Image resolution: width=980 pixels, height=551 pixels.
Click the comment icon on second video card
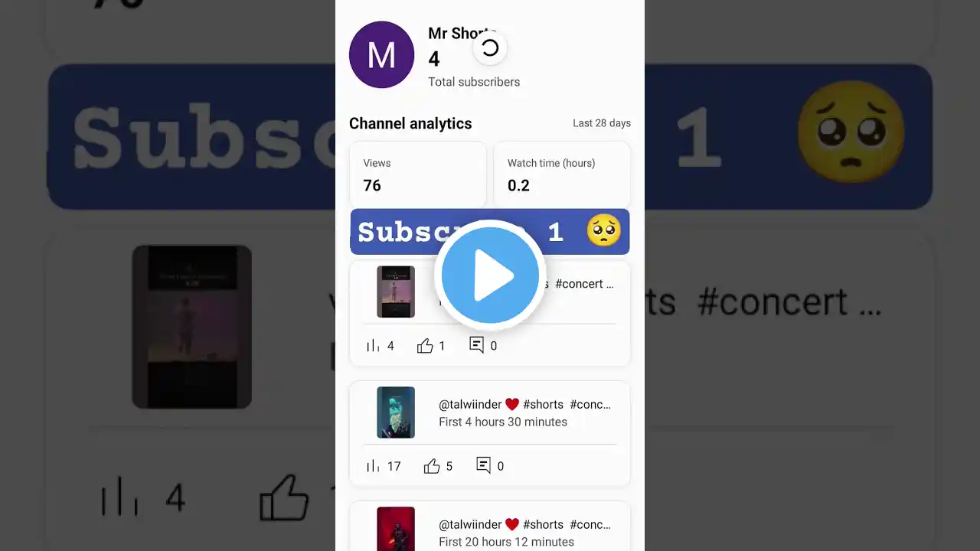(x=483, y=465)
